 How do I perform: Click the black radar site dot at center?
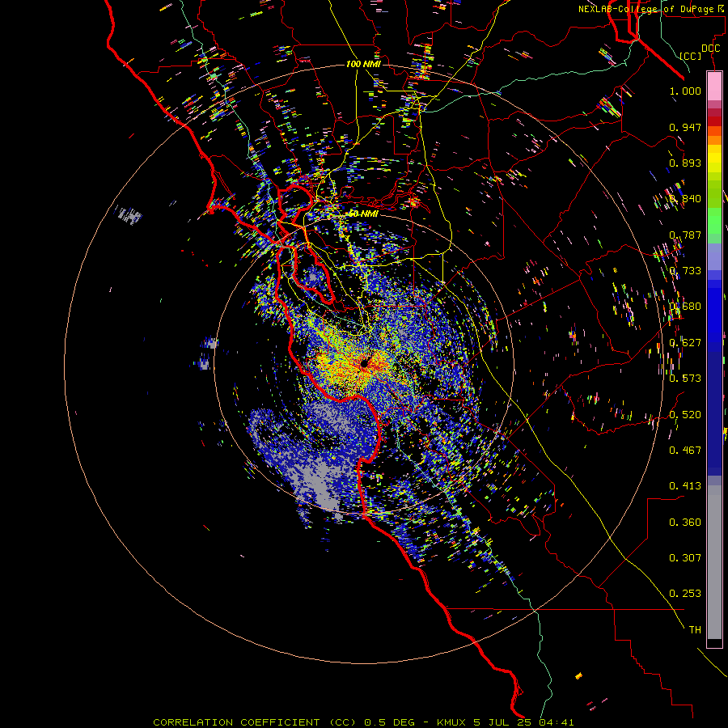tap(364, 362)
